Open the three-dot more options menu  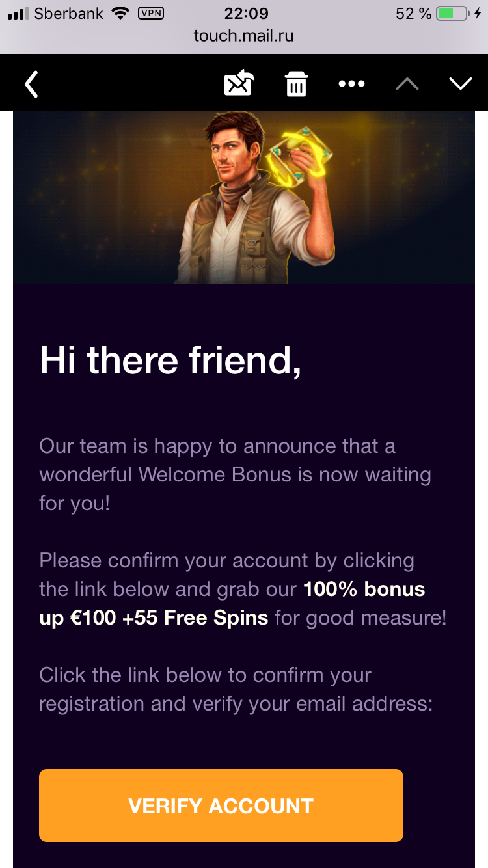pyautogui.click(x=351, y=84)
